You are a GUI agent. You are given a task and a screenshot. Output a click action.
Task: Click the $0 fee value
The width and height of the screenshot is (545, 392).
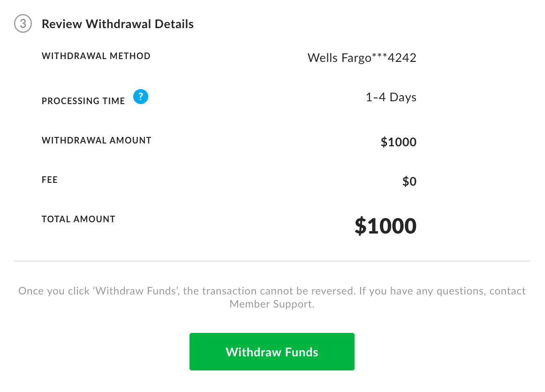click(409, 181)
